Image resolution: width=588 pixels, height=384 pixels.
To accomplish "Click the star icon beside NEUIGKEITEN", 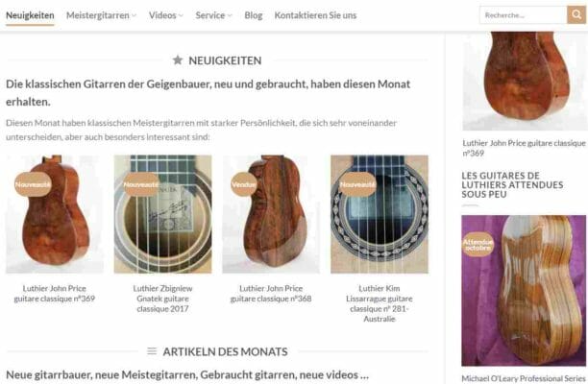I will 178,60.
